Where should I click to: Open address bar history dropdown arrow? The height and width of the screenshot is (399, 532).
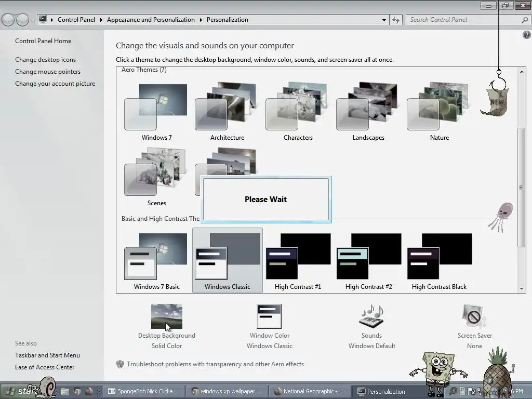(384, 20)
